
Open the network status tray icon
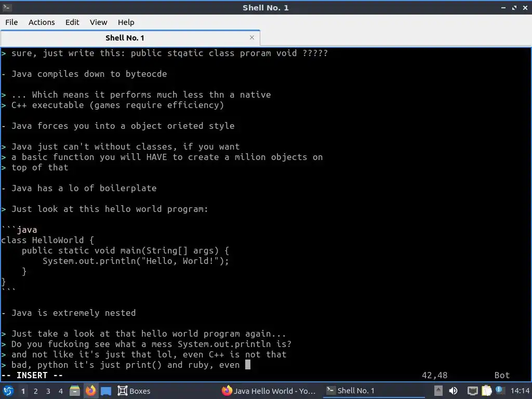(472, 391)
